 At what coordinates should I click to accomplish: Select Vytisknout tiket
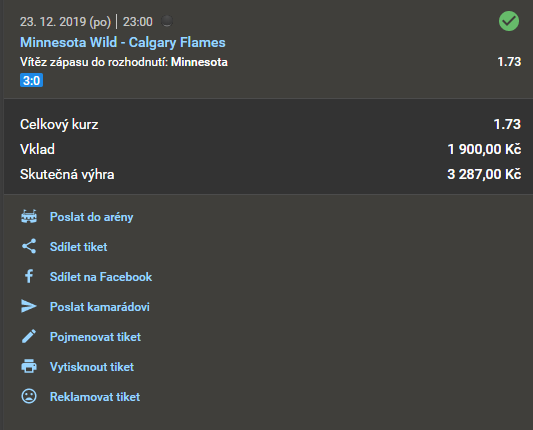tap(92, 367)
